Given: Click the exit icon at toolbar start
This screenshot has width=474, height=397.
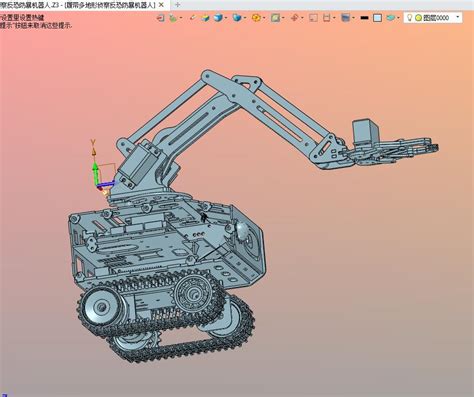Looking at the screenshot, I should tap(161, 18).
